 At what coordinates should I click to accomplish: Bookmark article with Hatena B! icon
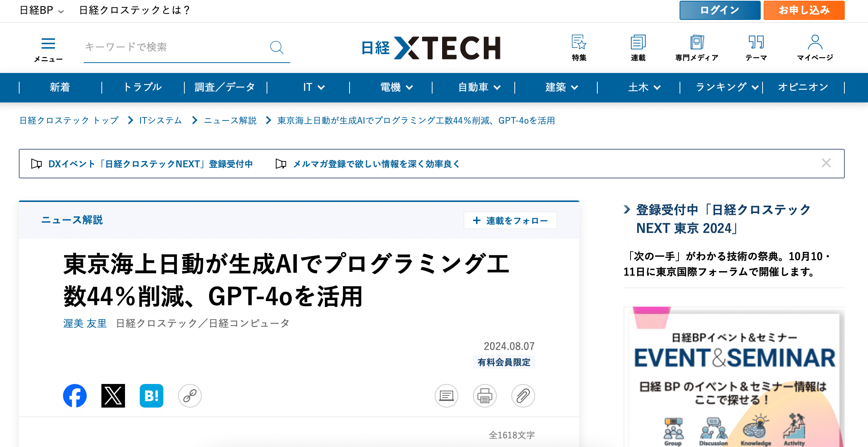152,396
